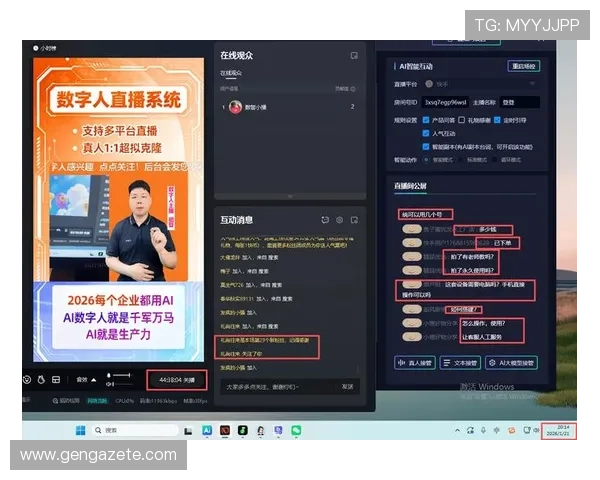Click the second icon under the live preview
Screen dimensions: 600x480
(41, 379)
